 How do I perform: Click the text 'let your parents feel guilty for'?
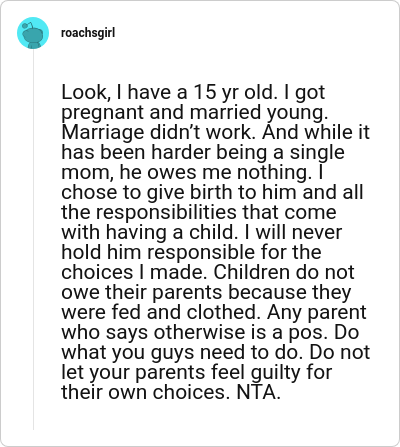coord(197,372)
